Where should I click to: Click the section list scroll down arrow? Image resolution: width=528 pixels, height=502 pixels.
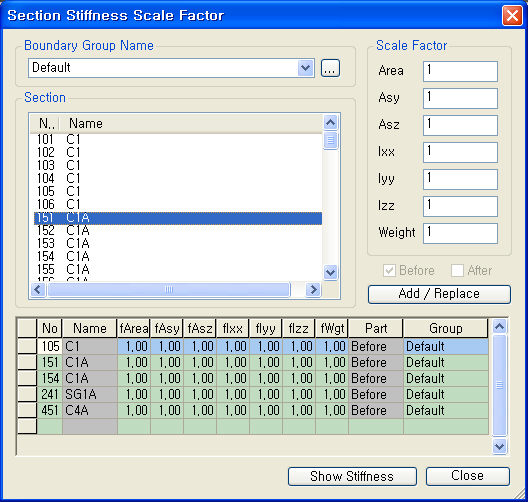330,272
